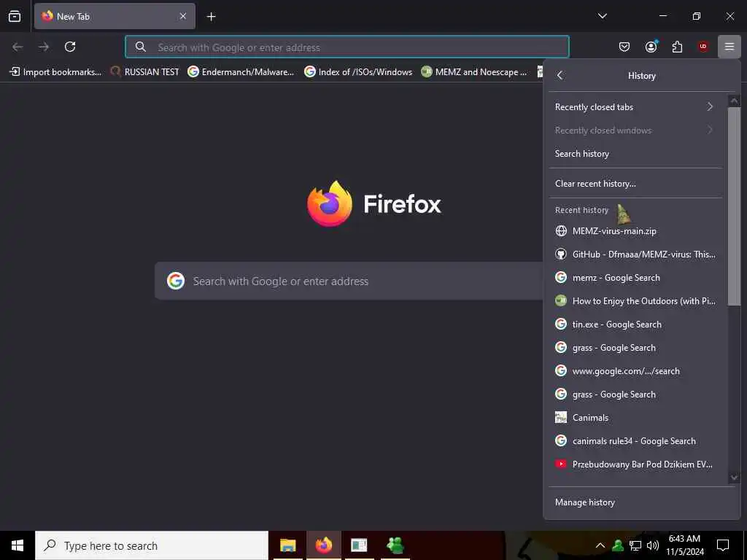Show hidden system tray icons
Image resolution: width=747 pixels, height=560 pixels.
600,545
